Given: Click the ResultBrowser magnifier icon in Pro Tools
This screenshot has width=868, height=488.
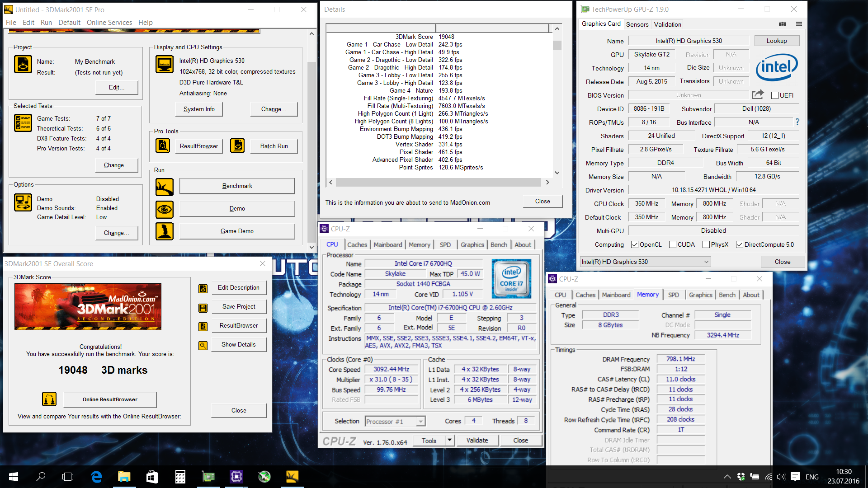Looking at the screenshot, I should (163, 145).
